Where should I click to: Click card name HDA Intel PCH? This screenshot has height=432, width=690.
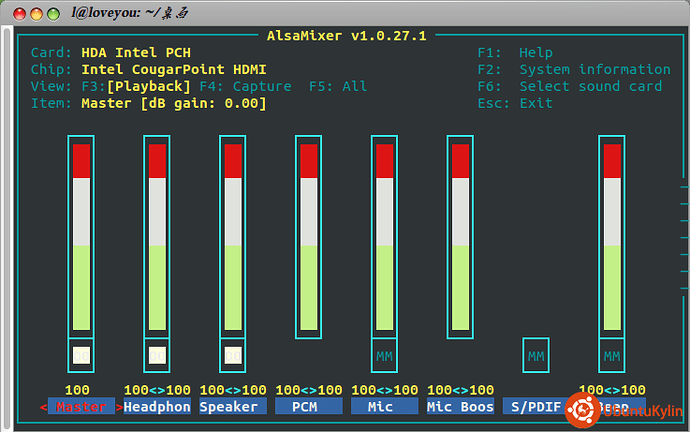point(136,53)
